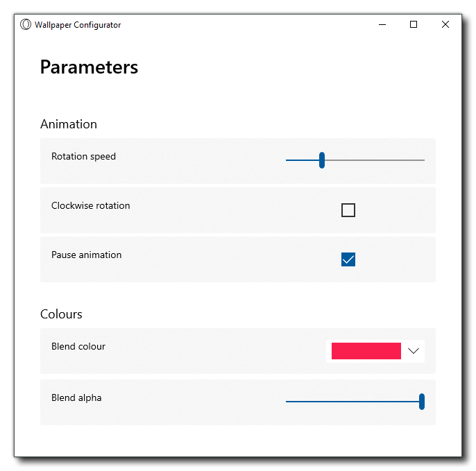Image resolution: width=476 pixels, height=471 pixels.
Task: Click the Rotation speed label
Action: pyautogui.click(x=83, y=157)
